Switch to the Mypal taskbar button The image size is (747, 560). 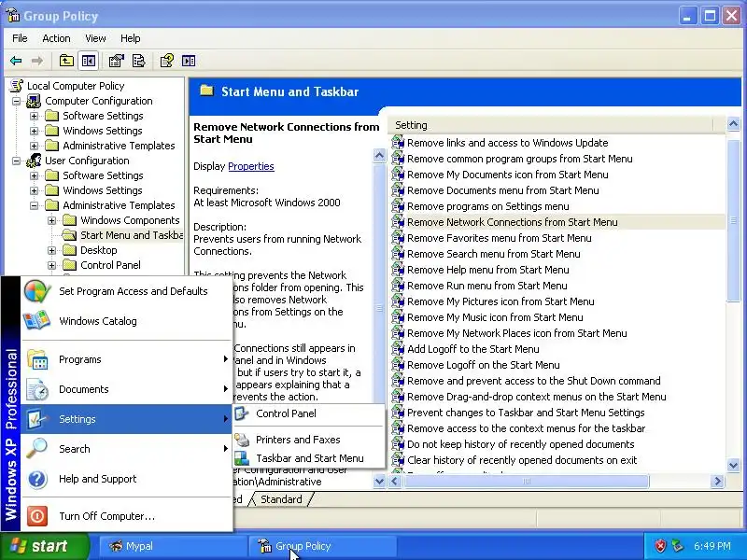coord(173,546)
